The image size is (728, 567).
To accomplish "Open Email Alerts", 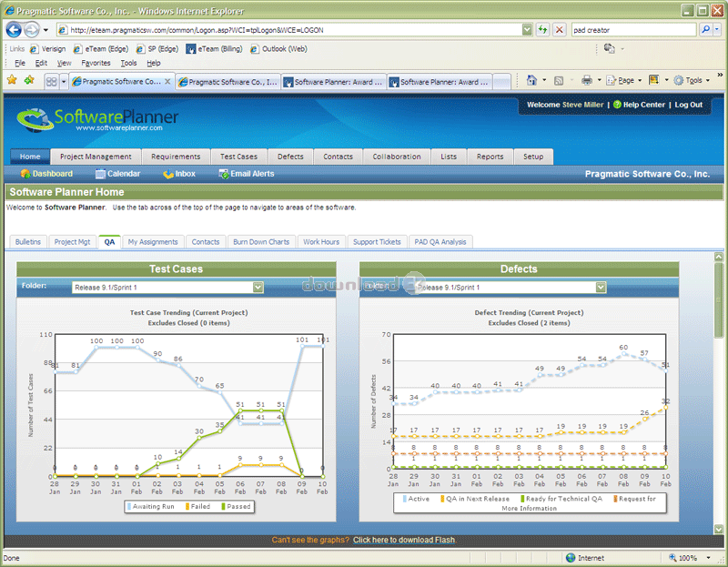I will (247, 174).
